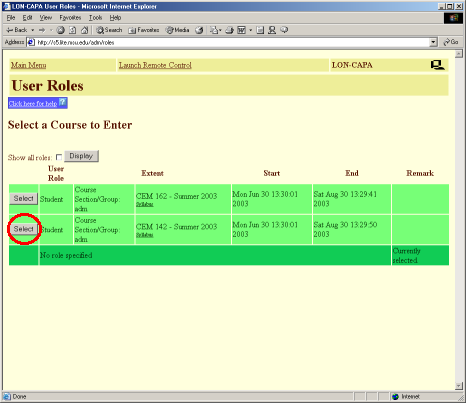The width and height of the screenshot is (466, 403).
Task: Click the Forward arrow button
Action: [x=42, y=30]
